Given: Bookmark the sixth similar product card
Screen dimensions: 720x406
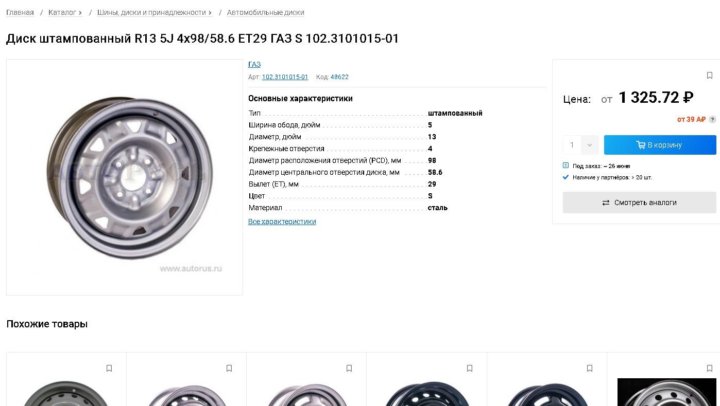Looking at the screenshot, I should (x=709, y=368).
